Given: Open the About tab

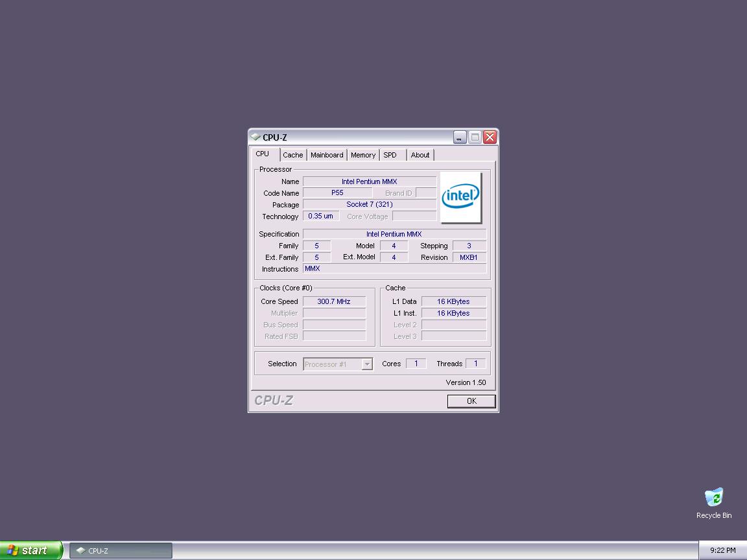Looking at the screenshot, I should pos(420,156).
